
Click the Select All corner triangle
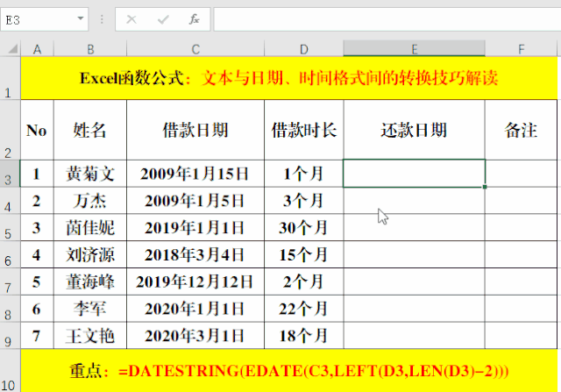click(12, 48)
